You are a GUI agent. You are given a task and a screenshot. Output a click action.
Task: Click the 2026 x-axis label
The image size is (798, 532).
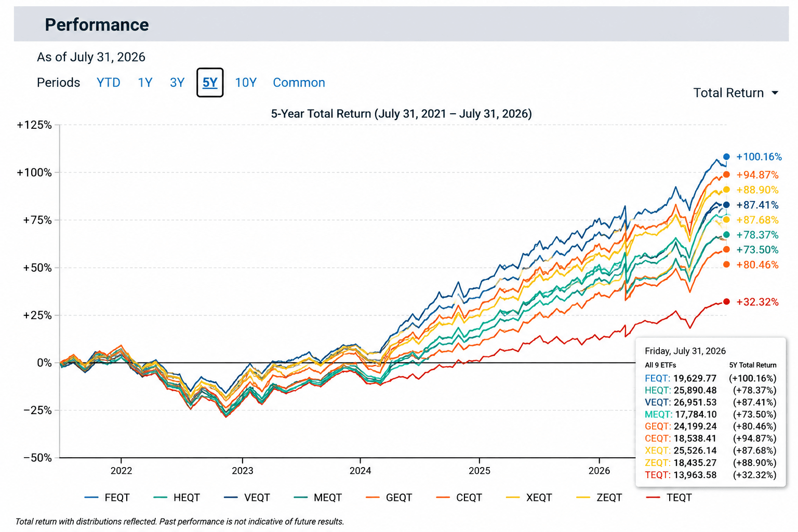click(599, 471)
